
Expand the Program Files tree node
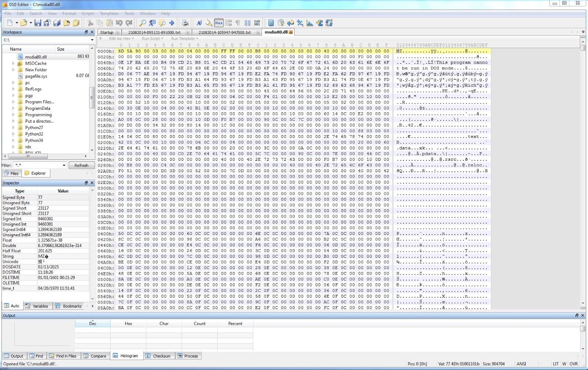point(13,102)
